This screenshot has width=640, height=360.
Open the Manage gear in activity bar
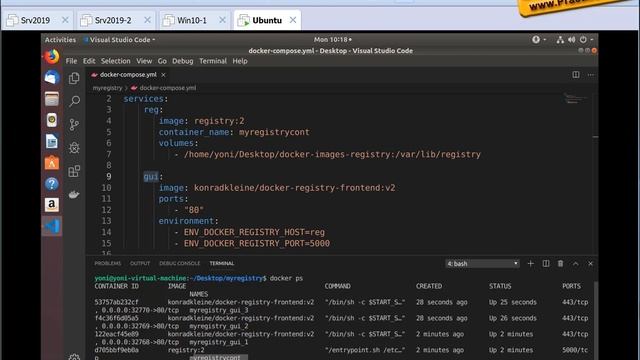coord(74,357)
